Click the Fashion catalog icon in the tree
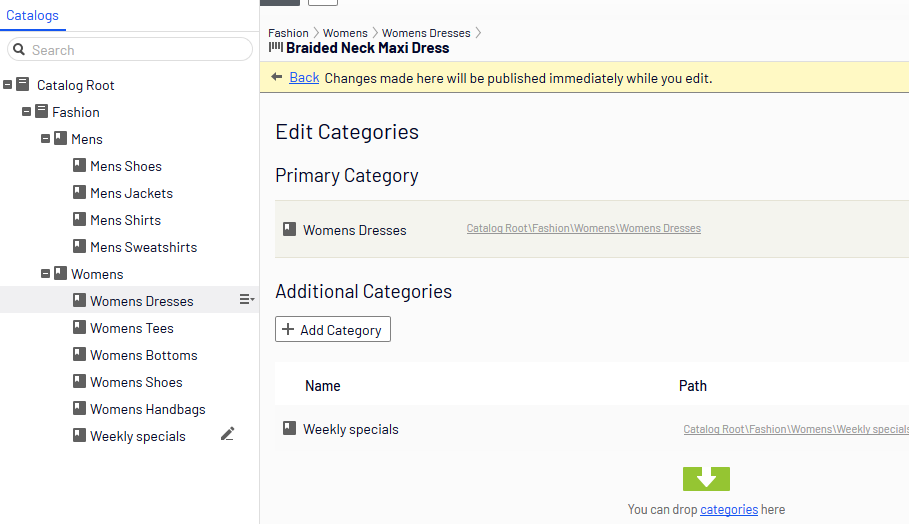Image resolution: width=909 pixels, height=524 pixels. (x=42, y=111)
